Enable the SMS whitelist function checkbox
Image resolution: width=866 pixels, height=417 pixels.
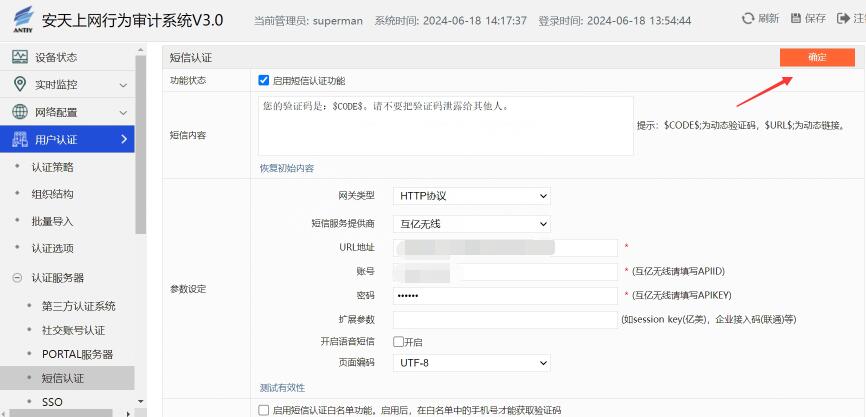click(264, 410)
